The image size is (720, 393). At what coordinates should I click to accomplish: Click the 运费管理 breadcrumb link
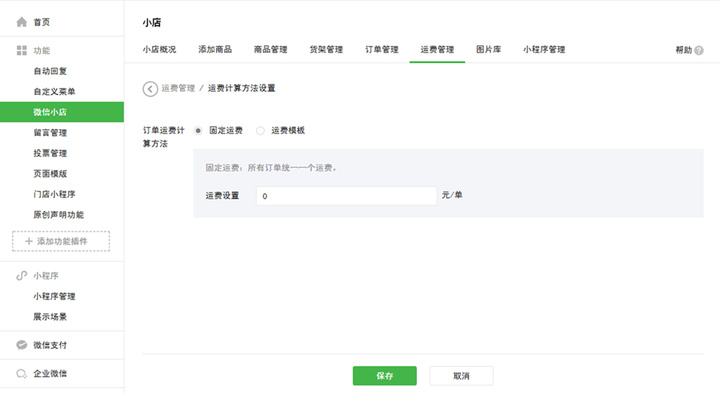(x=178, y=88)
